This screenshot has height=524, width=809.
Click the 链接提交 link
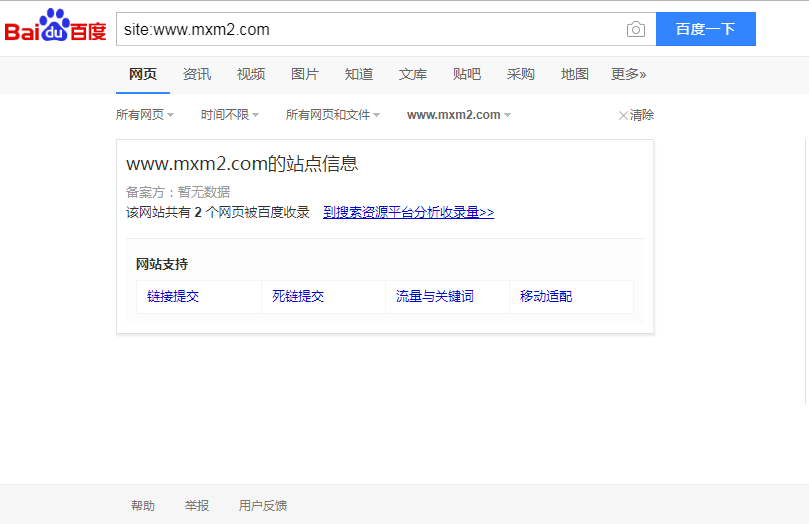point(173,297)
